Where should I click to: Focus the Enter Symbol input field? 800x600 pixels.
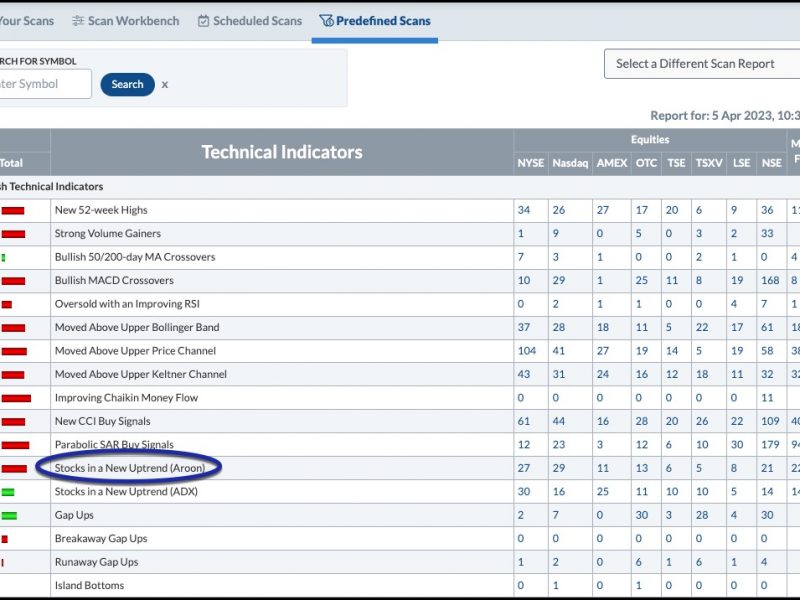[45, 84]
